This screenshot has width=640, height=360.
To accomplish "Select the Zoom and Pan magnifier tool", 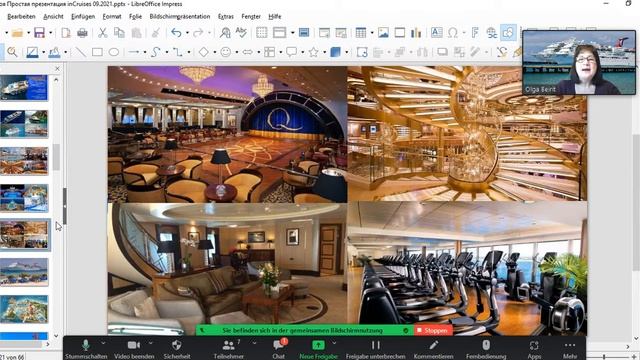I will point(12,52).
